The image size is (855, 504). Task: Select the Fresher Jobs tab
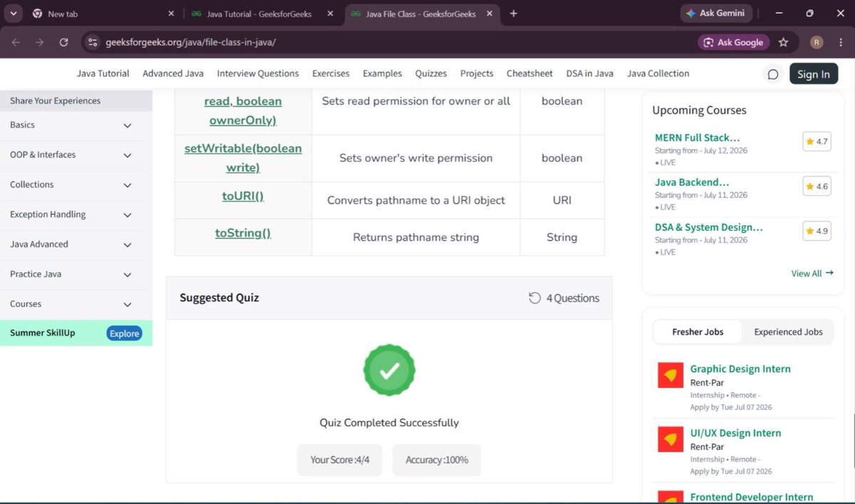coord(698,332)
